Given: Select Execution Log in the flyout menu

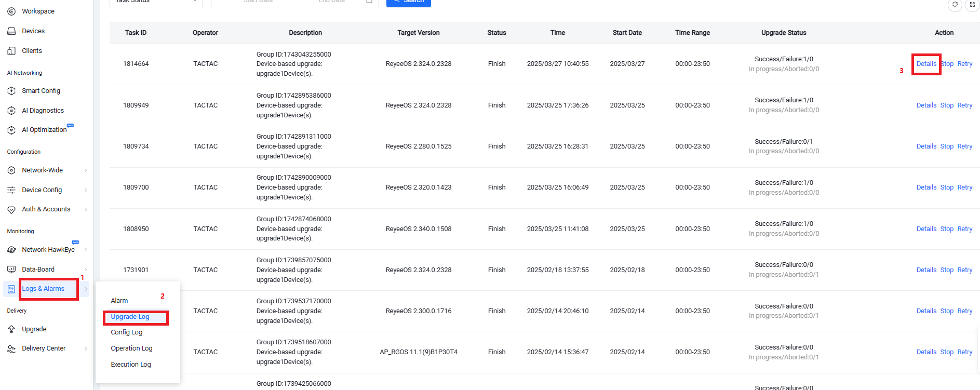Looking at the screenshot, I should [131, 365].
